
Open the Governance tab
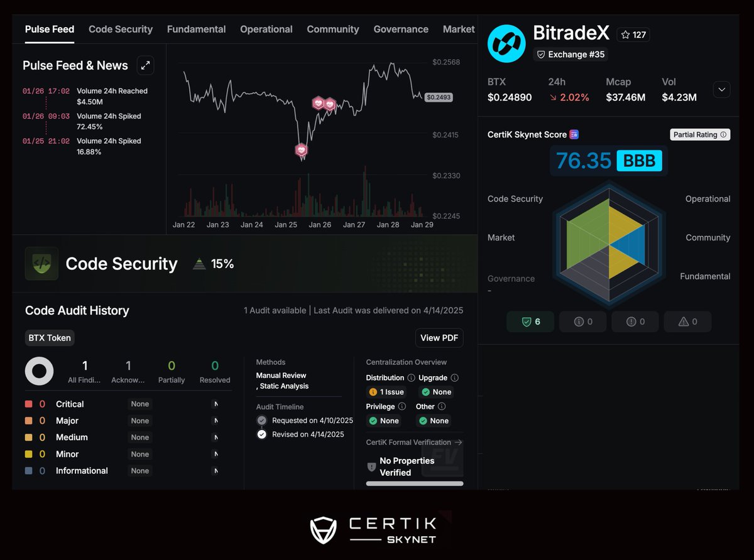tap(401, 29)
